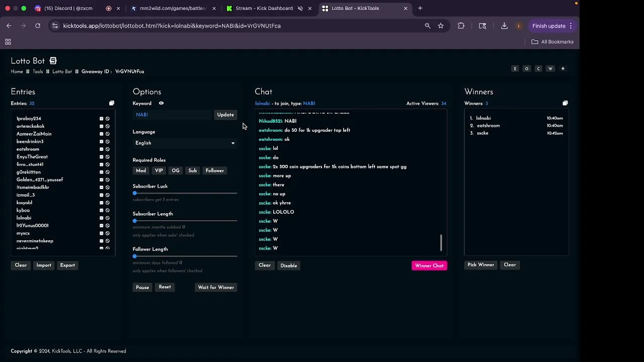
Task: Toggle the OG required role
Action: tap(176, 170)
